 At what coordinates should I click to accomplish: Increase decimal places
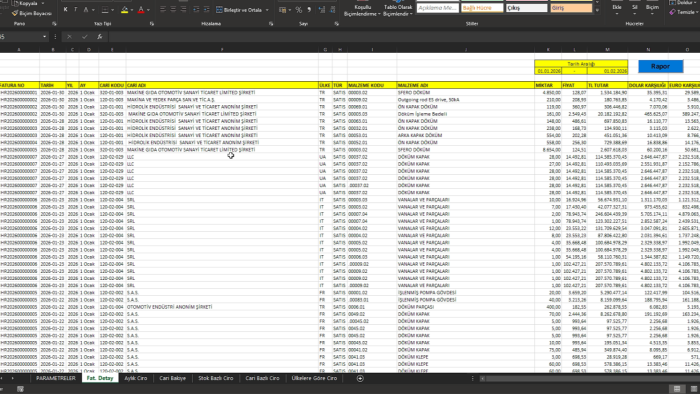[322, 10]
